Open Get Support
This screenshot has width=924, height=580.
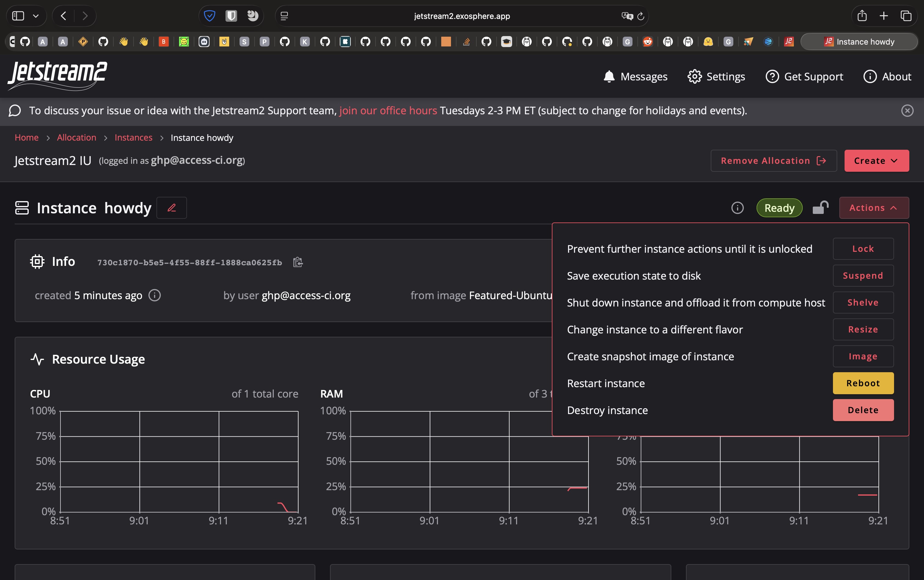[x=804, y=76]
